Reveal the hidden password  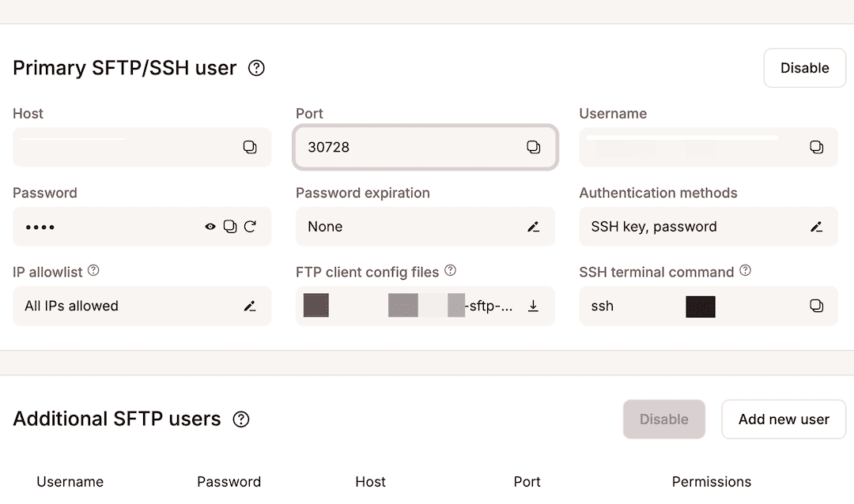(210, 227)
